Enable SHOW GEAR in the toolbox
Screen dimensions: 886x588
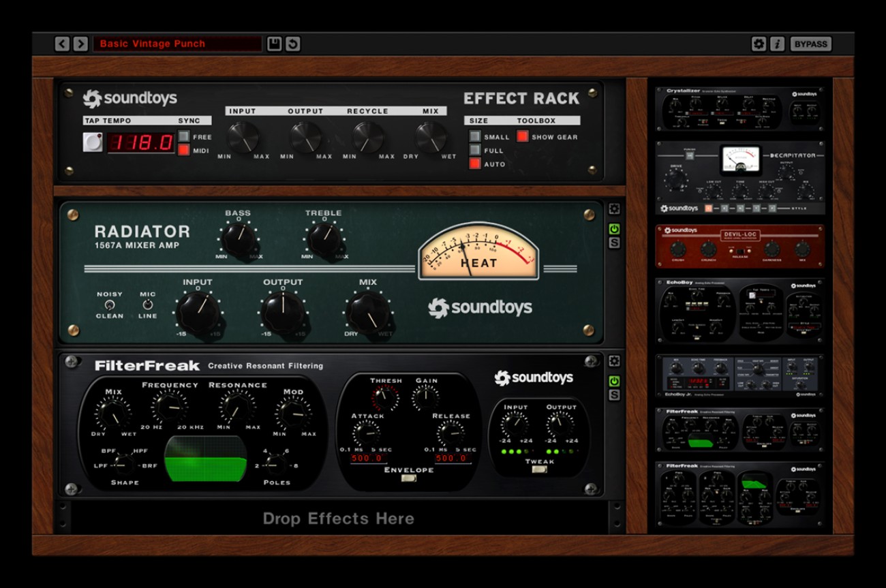click(522, 136)
